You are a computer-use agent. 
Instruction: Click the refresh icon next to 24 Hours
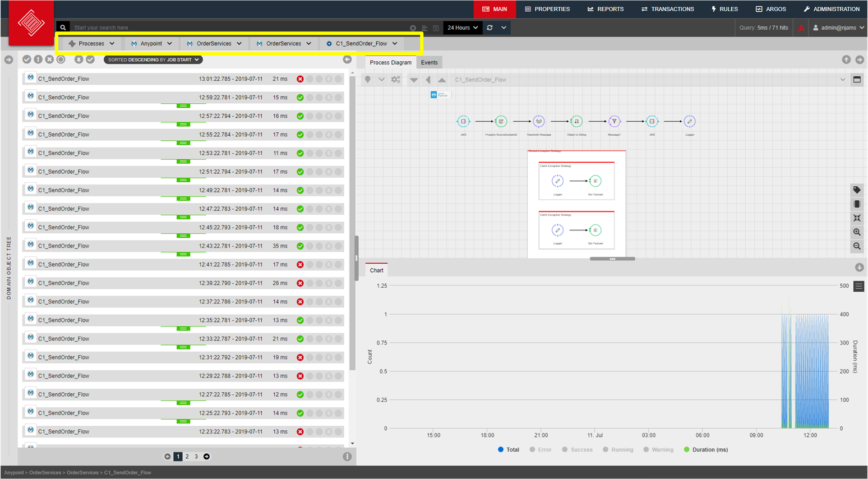[x=490, y=27]
